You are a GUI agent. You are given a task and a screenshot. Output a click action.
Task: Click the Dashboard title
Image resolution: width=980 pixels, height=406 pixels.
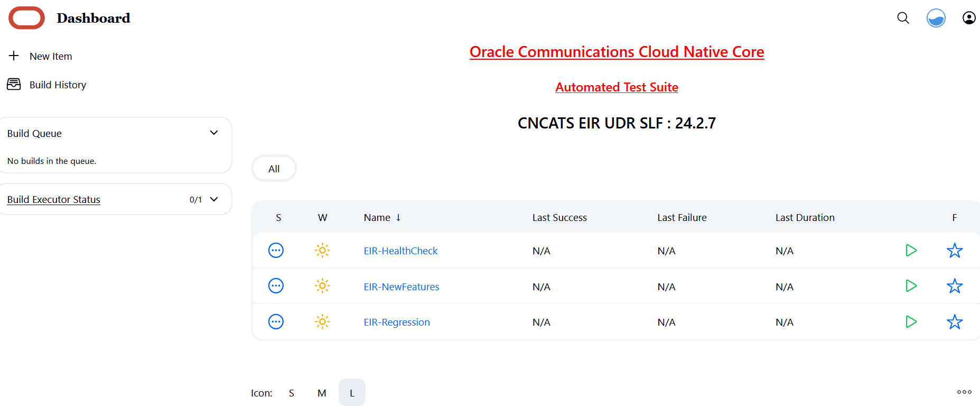(x=94, y=18)
